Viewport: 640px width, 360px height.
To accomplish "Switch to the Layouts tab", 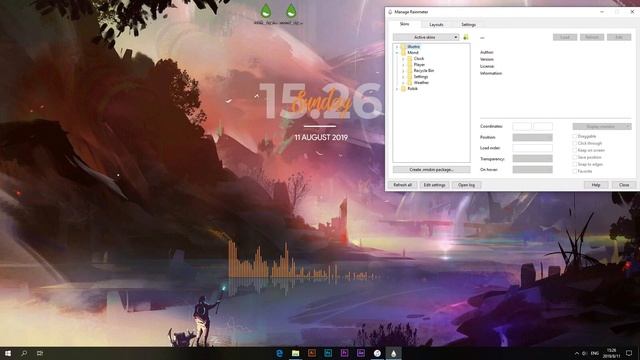I will coord(436,24).
